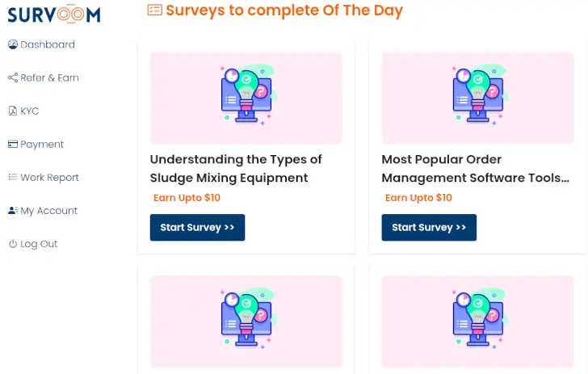The height and width of the screenshot is (374, 588).
Task: Click the Dashboard globe icon
Action: tap(13, 44)
